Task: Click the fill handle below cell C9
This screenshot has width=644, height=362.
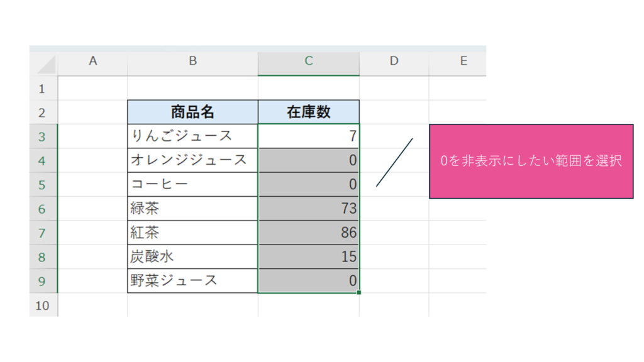Action: 359,292
